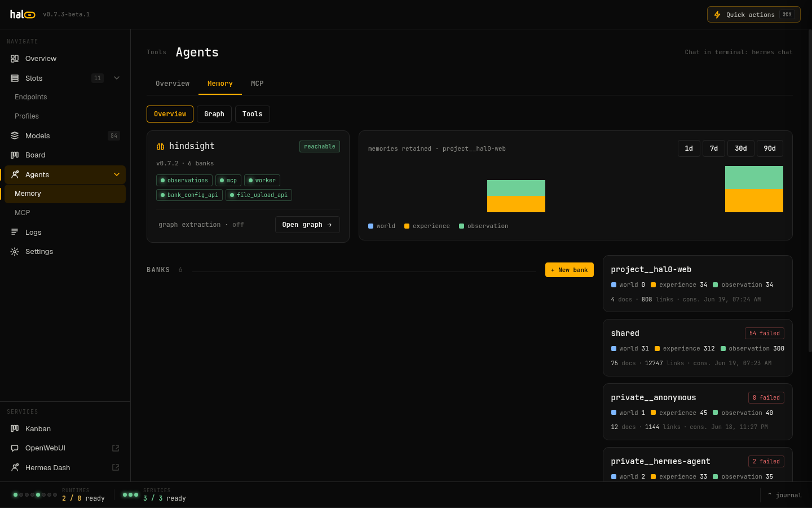Screen dimensions: 812x508
Task: Click the 54 failed badge
Action: [x=766, y=334]
